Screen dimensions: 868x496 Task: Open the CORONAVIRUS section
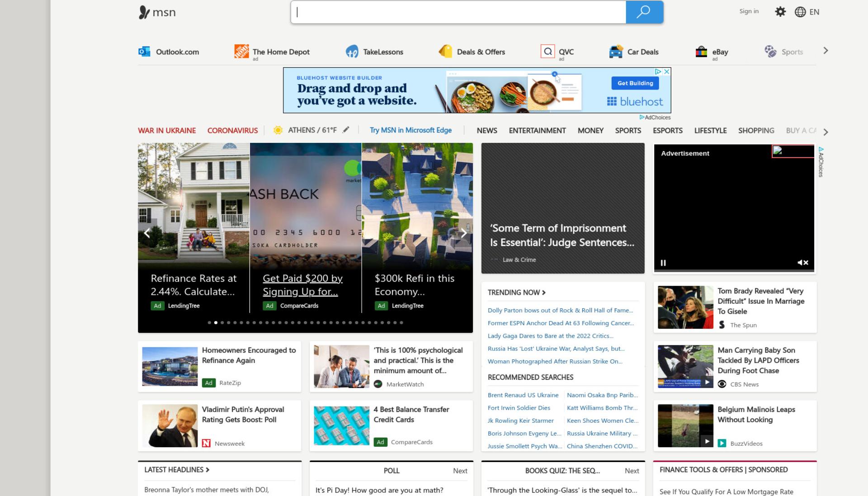232,130
